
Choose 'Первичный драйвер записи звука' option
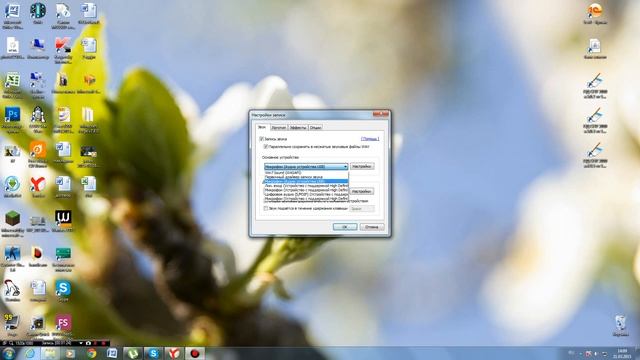[x=306, y=177]
